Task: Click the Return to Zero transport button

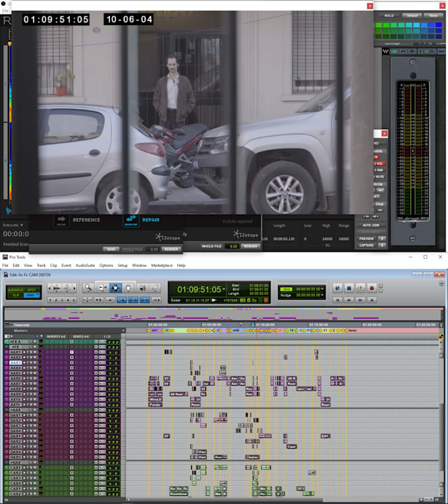Action: [x=337, y=300]
